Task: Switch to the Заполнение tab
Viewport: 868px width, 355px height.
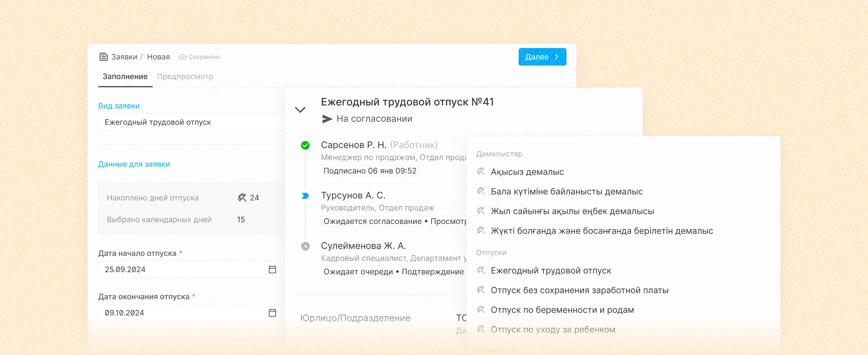Action: coord(125,76)
